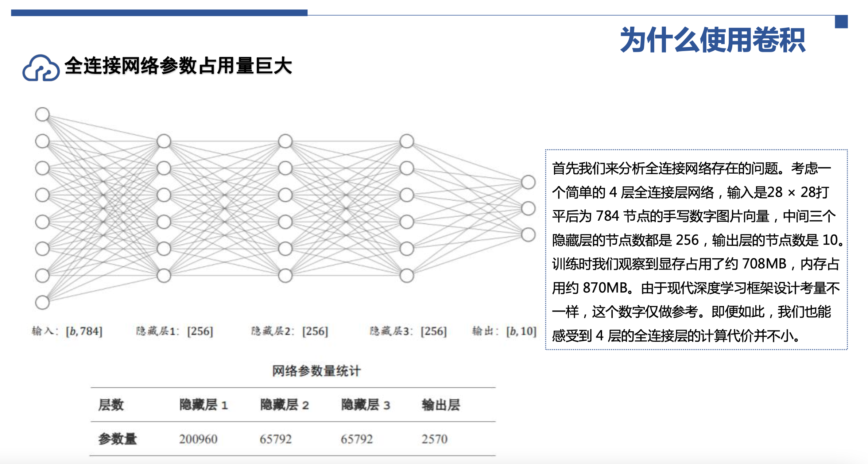Viewport: 868px width, 464px height.
Task: Click text line mentioning 隐藏层的节点数都是 256
Action: click(x=698, y=240)
